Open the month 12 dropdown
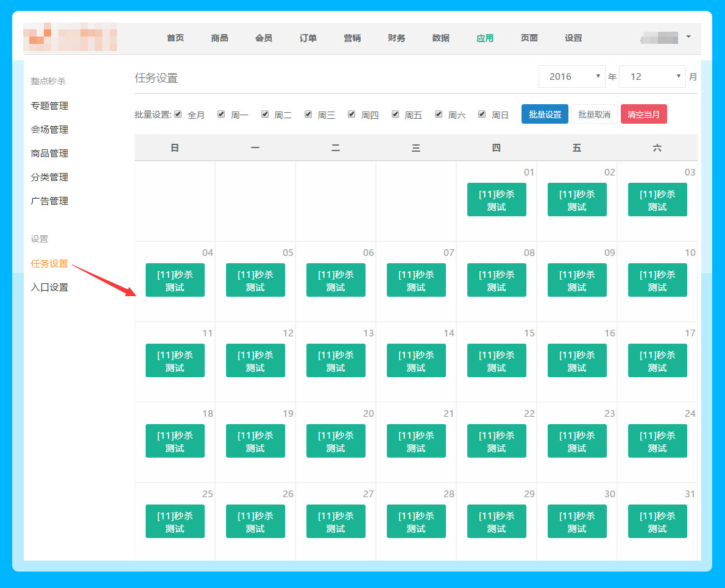Screen dimensions: 725x588 click(652, 77)
